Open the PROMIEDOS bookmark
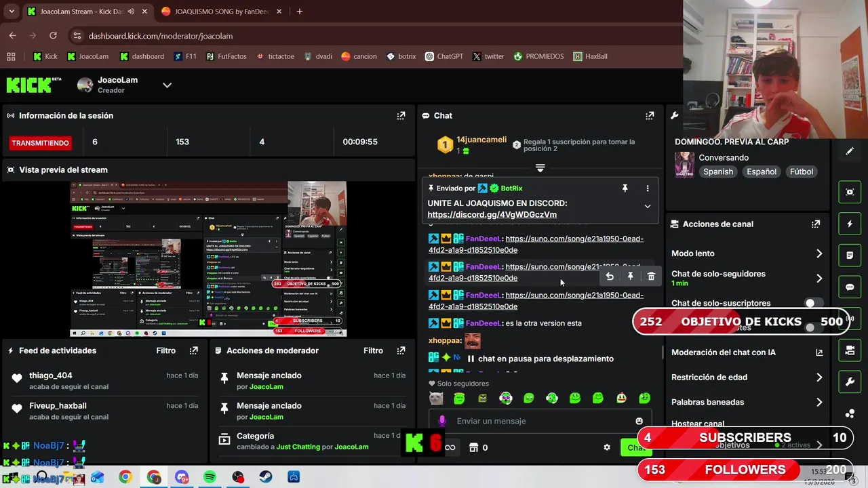The image size is (868, 488). click(x=539, y=56)
